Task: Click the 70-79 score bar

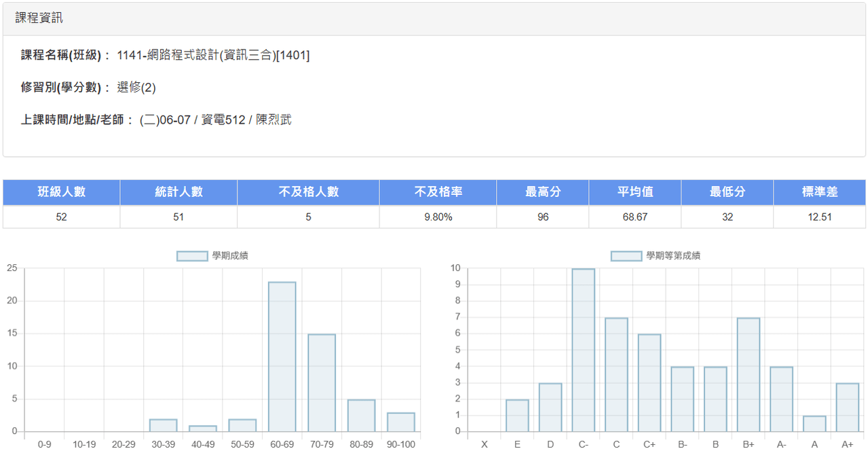Action: (322, 383)
